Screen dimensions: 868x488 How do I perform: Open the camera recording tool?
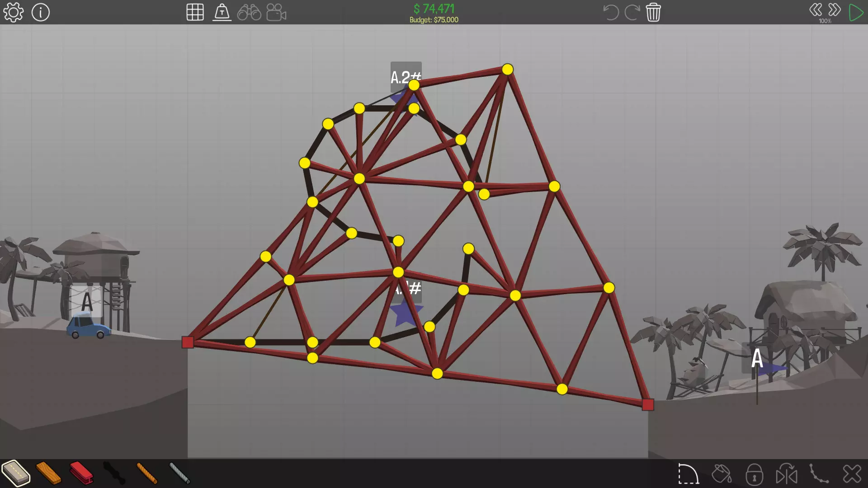tap(276, 12)
